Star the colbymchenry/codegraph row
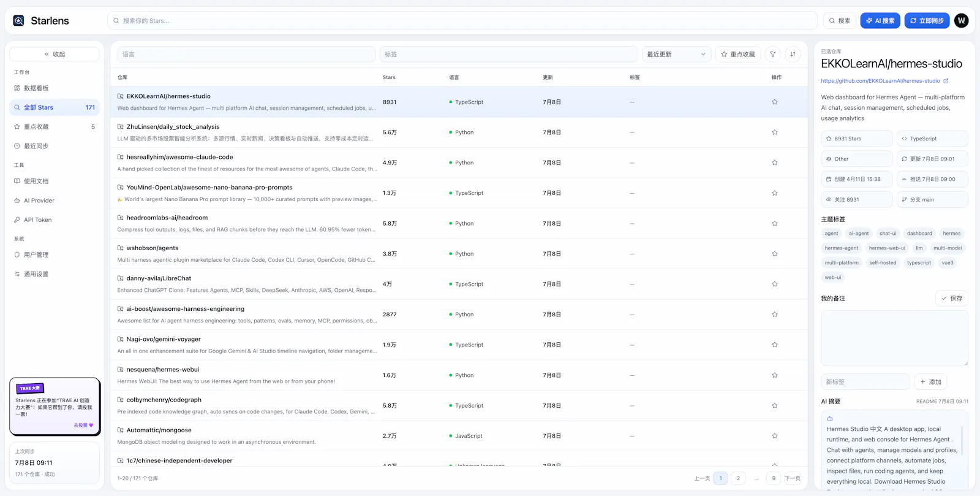The width and height of the screenshot is (980, 496). (775, 406)
